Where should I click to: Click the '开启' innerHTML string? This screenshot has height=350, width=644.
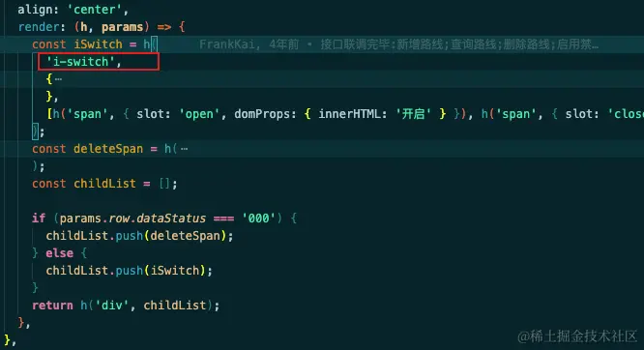tap(413, 114)
